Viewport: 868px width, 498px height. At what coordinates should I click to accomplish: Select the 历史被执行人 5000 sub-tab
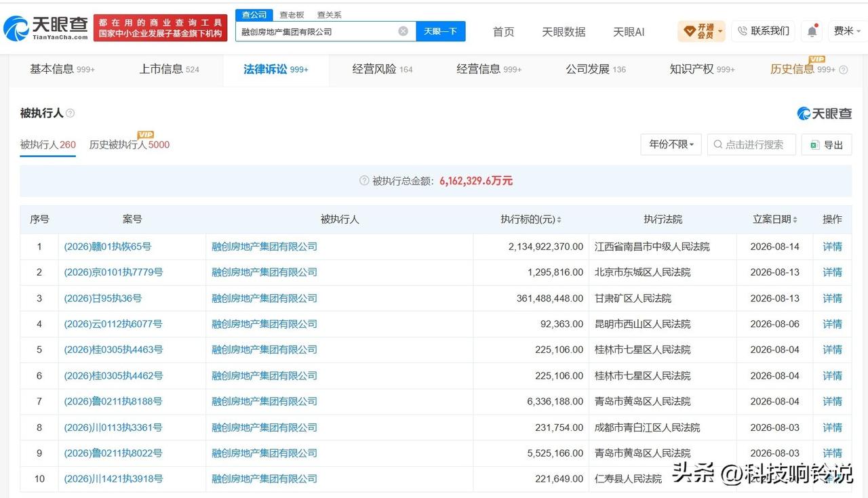click(130, 144)
